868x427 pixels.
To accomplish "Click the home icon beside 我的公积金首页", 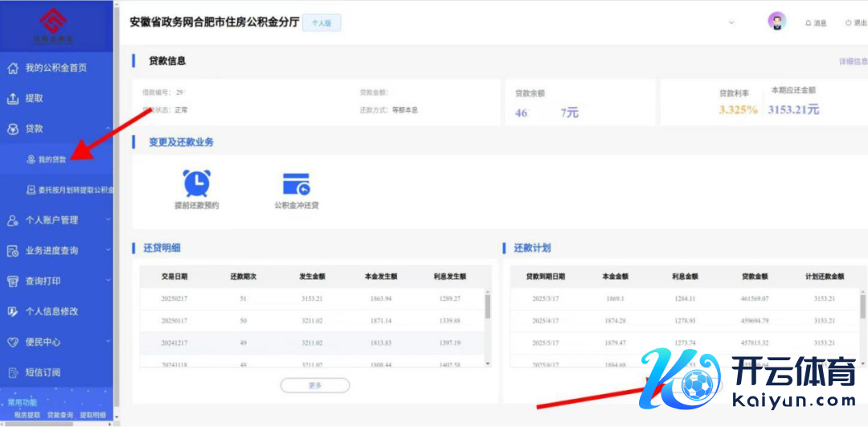I will (x=13, y=68).
